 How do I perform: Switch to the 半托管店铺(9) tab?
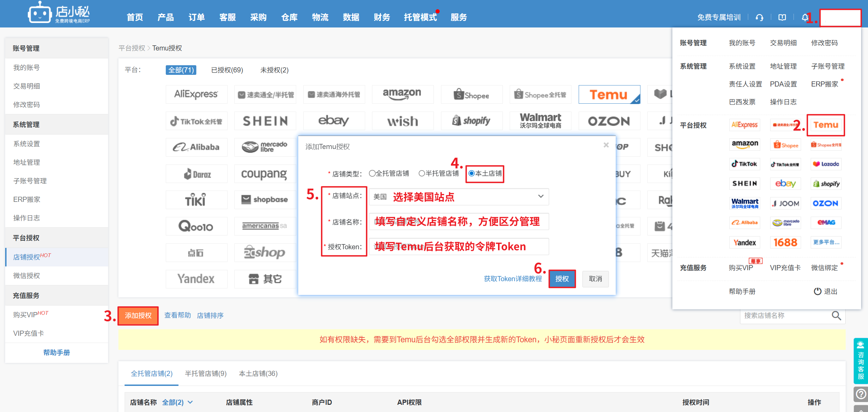pyautogui.click(x=206, y=374)
